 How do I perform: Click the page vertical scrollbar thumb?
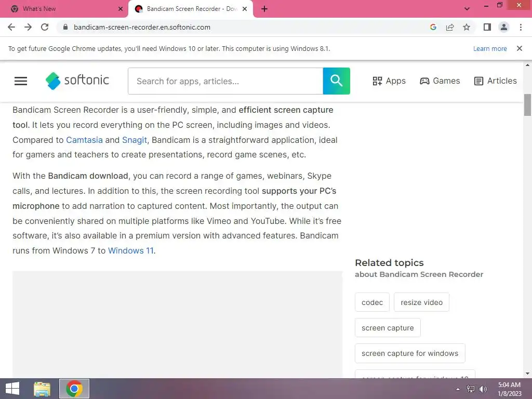point(527,104)
